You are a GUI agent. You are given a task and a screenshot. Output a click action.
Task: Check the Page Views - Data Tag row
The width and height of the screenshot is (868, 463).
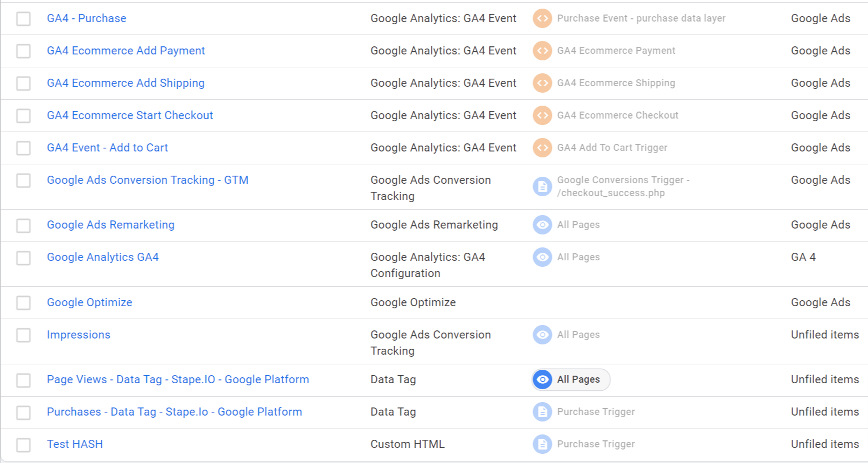click(x=23, y=380)
